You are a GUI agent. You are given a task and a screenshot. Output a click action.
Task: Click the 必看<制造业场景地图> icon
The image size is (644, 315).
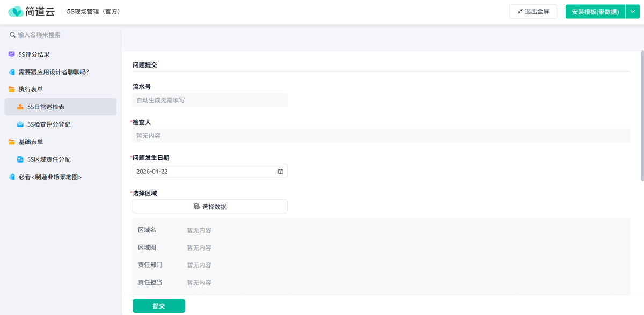[x=12, y=177]
